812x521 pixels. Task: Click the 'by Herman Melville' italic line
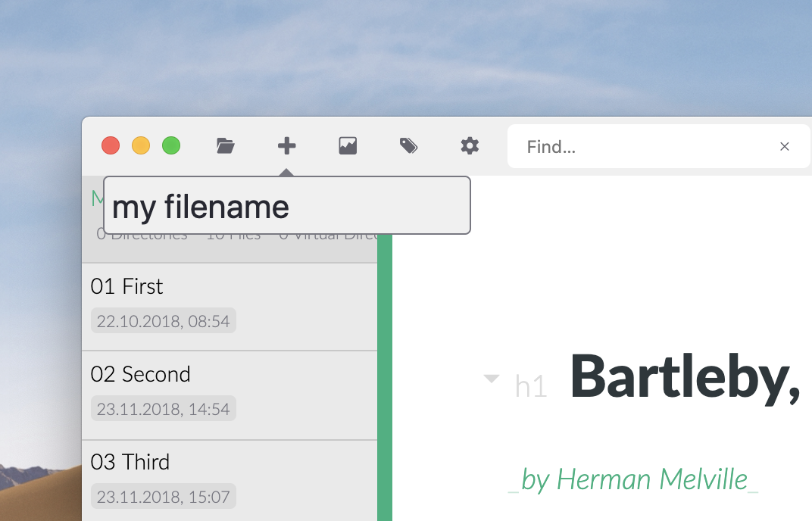[632, 479]
